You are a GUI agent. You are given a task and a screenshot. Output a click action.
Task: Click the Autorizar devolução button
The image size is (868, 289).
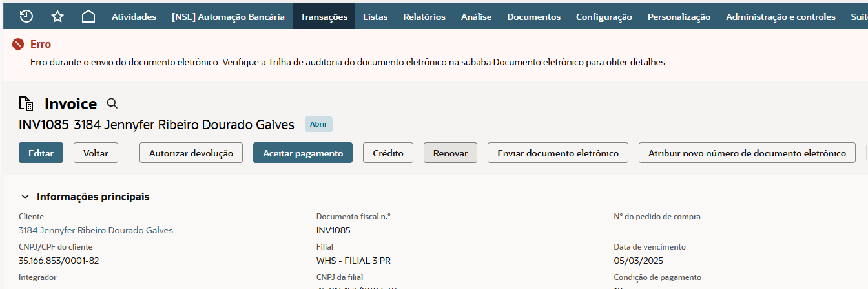191,153
